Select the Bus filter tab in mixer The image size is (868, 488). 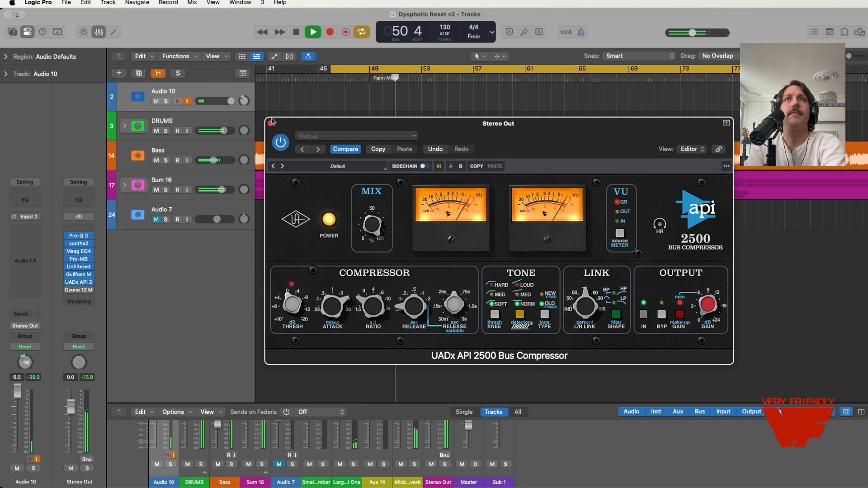tap(699, 412)
